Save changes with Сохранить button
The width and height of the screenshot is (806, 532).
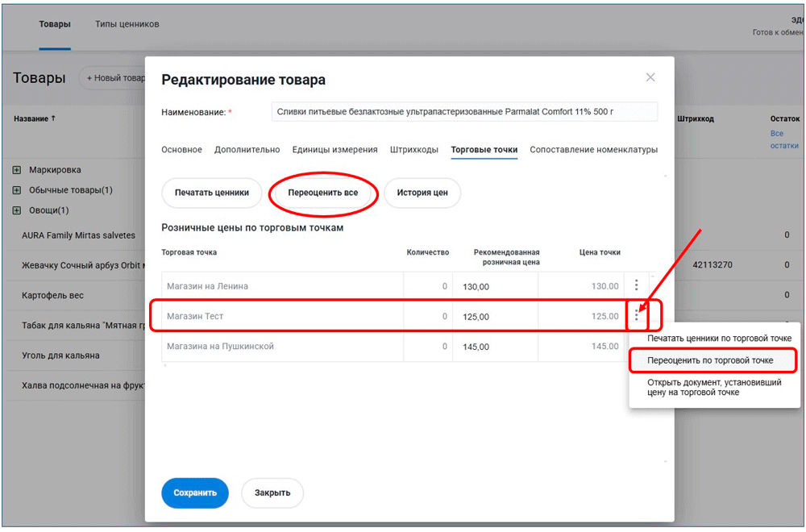coord(195,493)
